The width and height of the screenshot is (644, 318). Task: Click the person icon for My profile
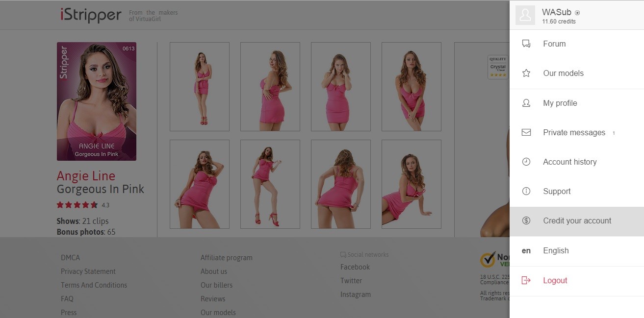click(526, 103)
